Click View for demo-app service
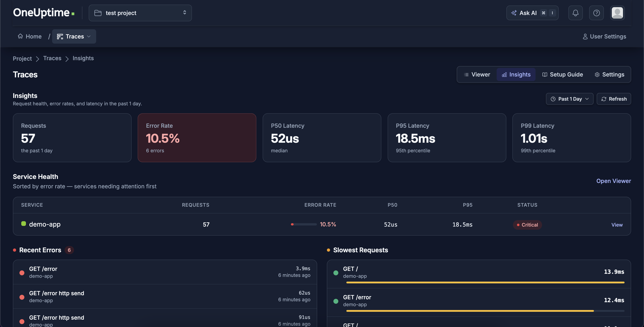Image resolution: width=644 pixels, height=327 pixels. 617,225
